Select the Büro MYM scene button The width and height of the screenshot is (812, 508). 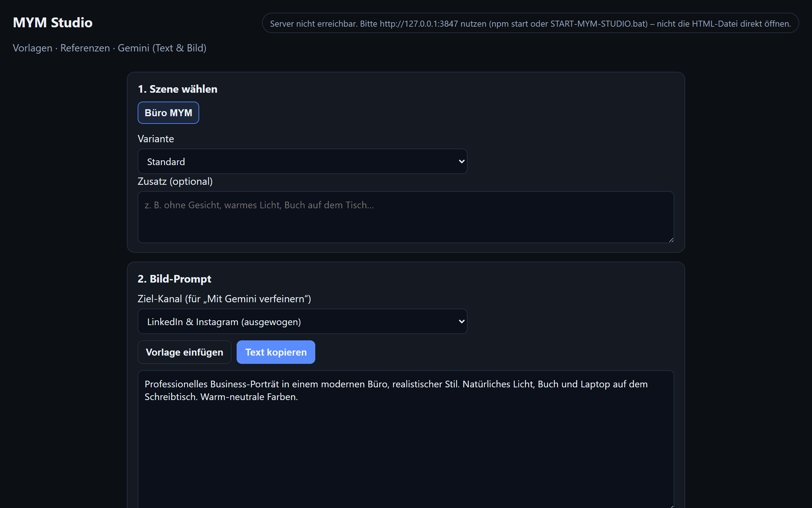click(x=168, y=112)
